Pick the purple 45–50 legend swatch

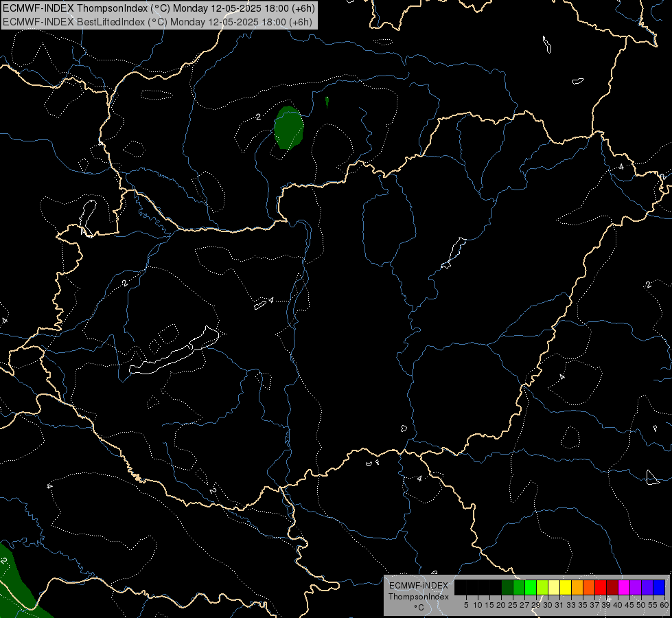coord(636,587)
